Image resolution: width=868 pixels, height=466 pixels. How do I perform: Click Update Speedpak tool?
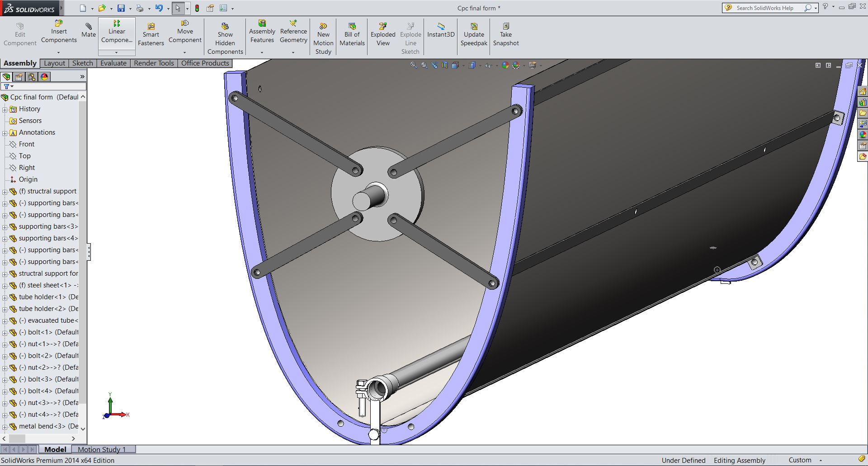point(474,34)
